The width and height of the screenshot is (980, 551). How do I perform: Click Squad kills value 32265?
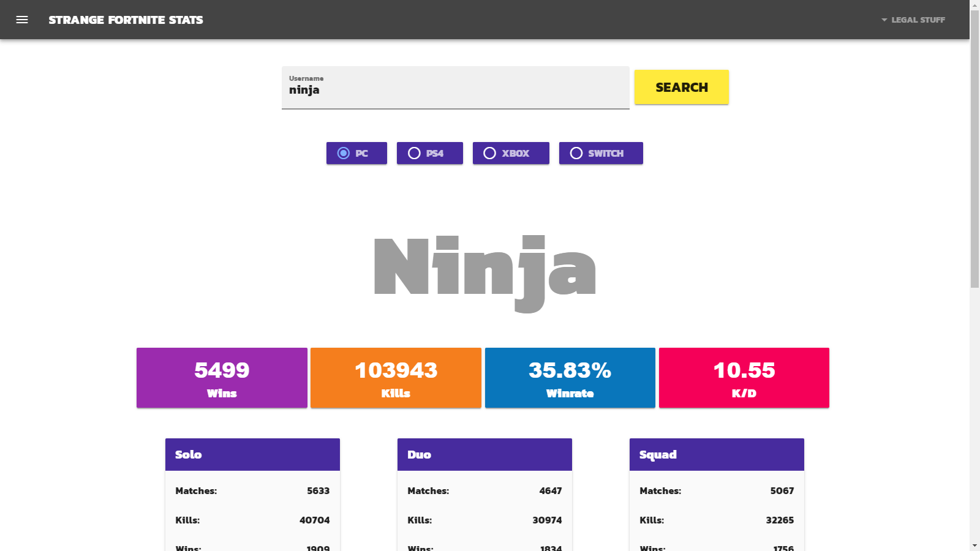(780, 520)
